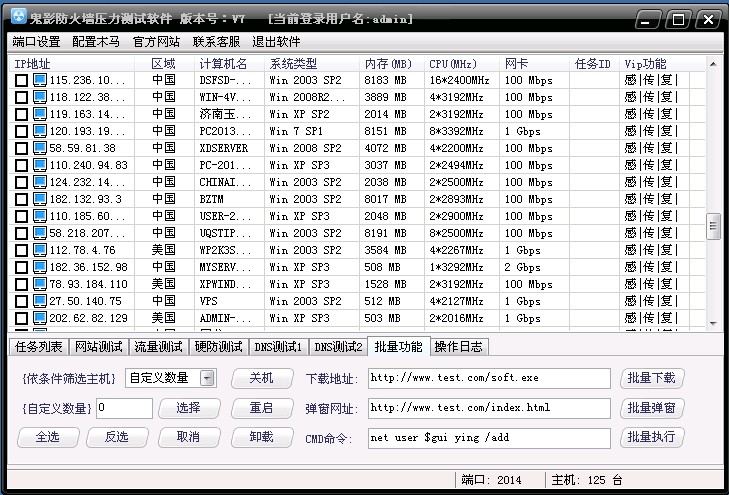Select the monitor icon for 112.78.4.76
The height and width of the screenshot is (495, 729).
40,250
